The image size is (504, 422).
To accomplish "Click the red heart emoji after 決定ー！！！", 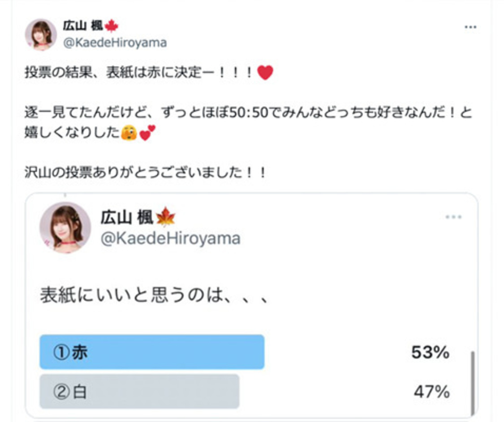I will pos(265,73).
